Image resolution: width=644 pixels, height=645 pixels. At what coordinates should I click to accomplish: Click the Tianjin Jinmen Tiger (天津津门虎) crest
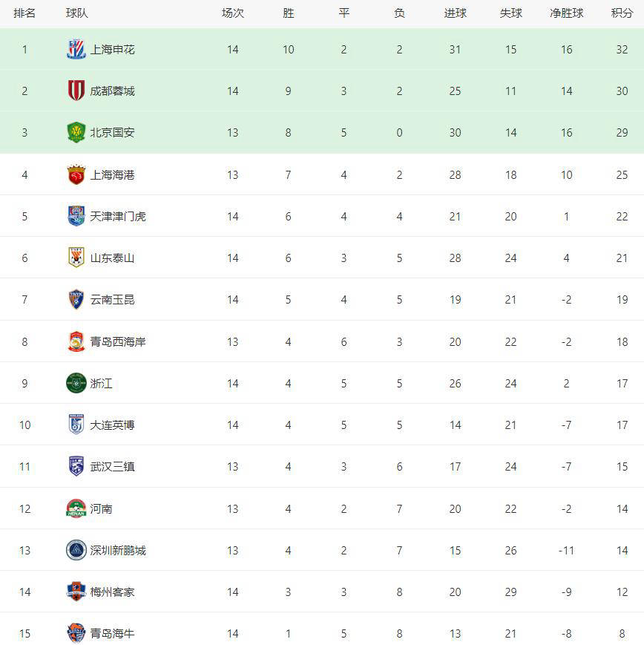coord(76,216)
